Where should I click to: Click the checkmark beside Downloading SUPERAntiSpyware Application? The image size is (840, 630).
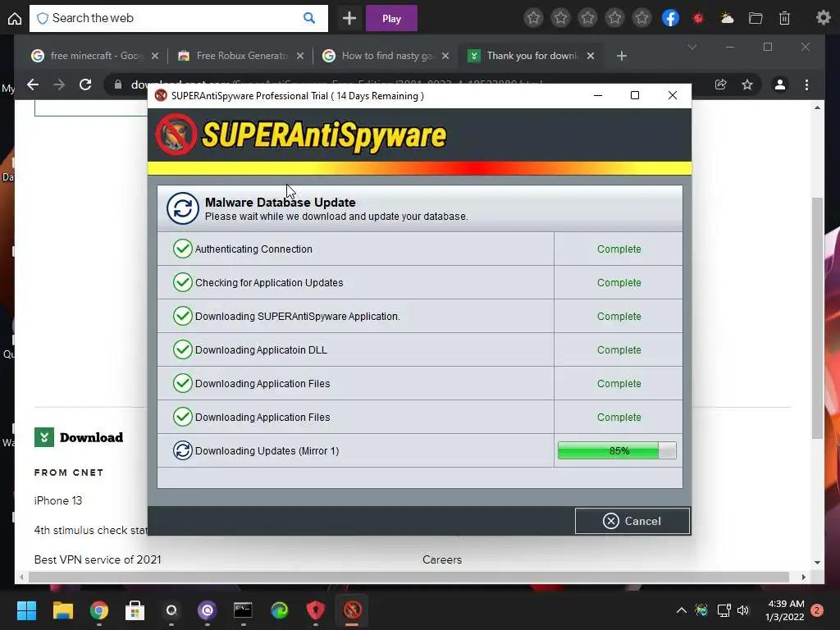coord(183,316)
